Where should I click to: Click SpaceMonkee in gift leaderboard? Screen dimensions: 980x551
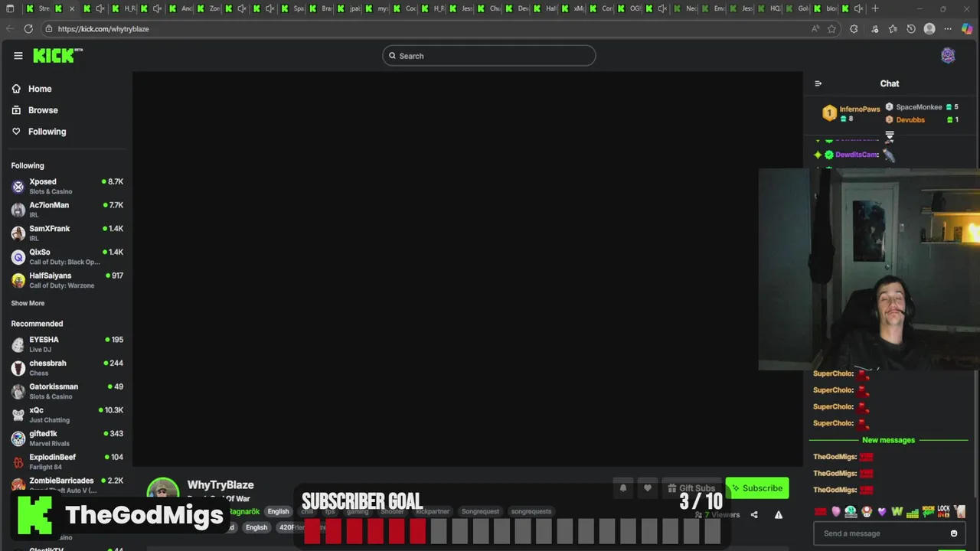pyautogui.click(x=919, y=107)
